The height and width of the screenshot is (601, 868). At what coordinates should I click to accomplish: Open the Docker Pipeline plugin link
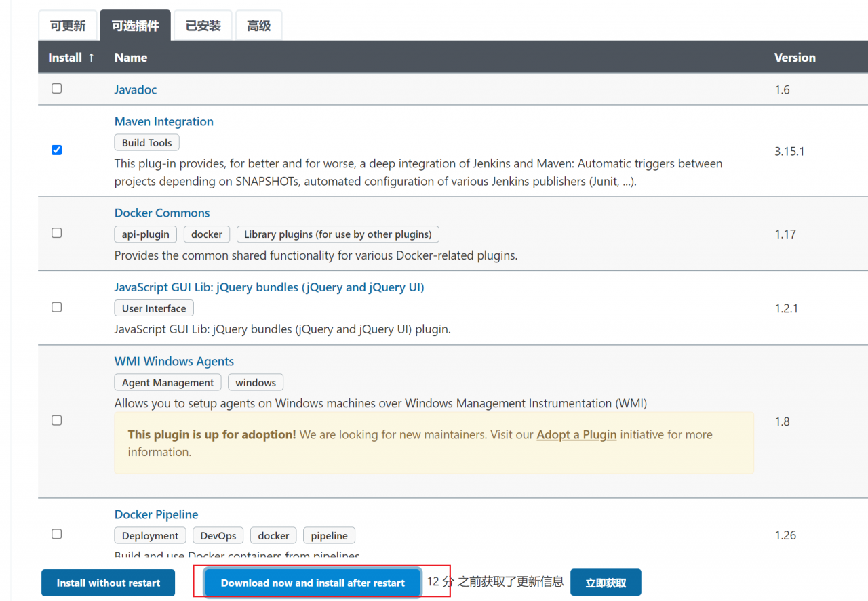click(x=156, y=514)
